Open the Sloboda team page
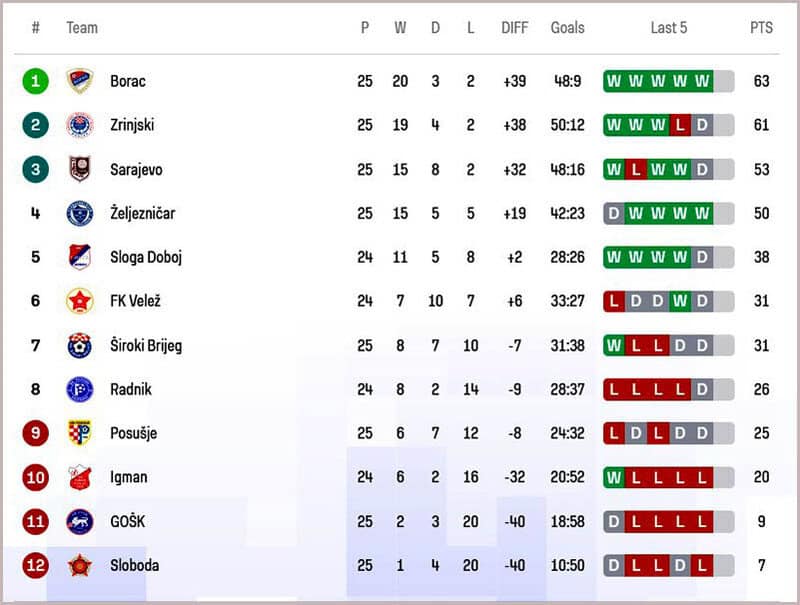Viewport: 800px width, 605px height. click(134, 565)
